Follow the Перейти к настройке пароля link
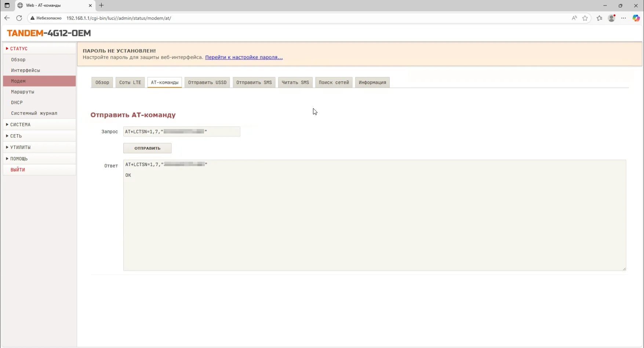Screen dimensions: 644x348 click(x=244, y=57)
